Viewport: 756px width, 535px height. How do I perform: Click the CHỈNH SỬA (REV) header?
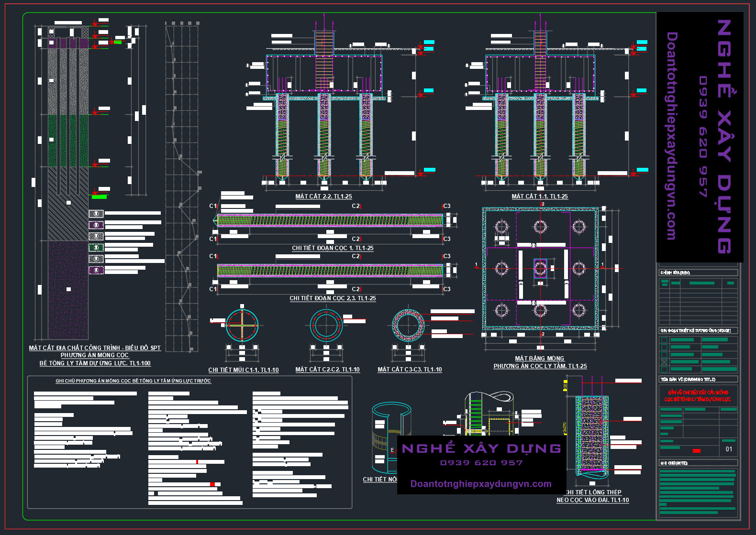click(675, 273)
